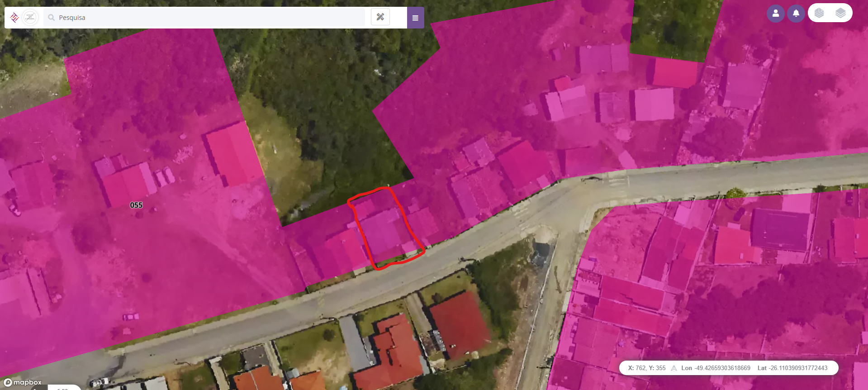This screenshot has height=390, width=868.
Task: Open the ruler and pencil drawing tools
Action: (x=380, y=17)
